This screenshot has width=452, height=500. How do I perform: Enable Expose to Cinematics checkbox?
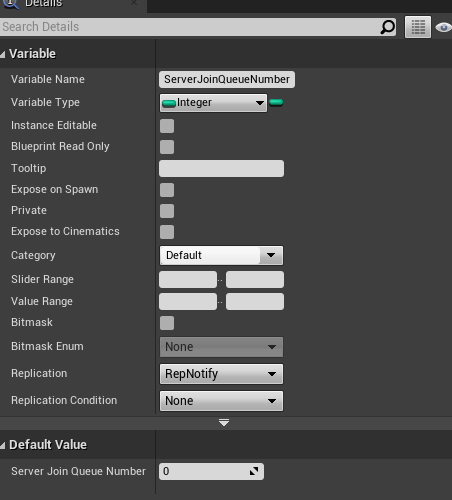tap(167, 232)
